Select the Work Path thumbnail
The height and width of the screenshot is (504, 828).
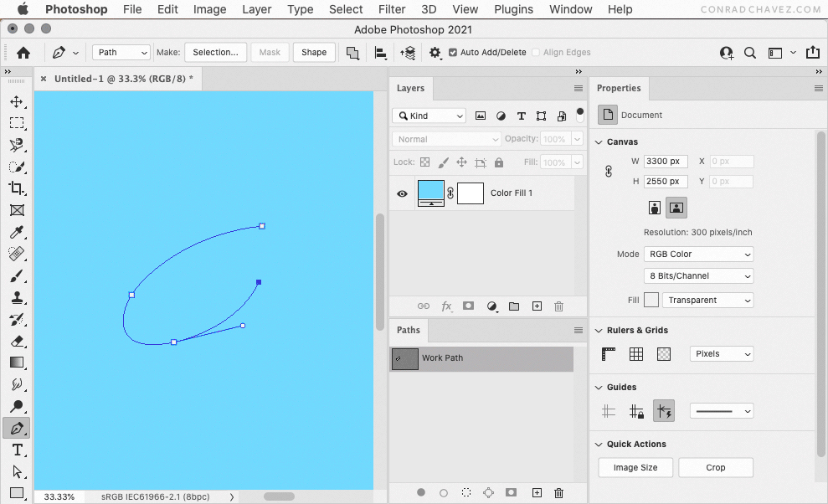pos(405,358)
